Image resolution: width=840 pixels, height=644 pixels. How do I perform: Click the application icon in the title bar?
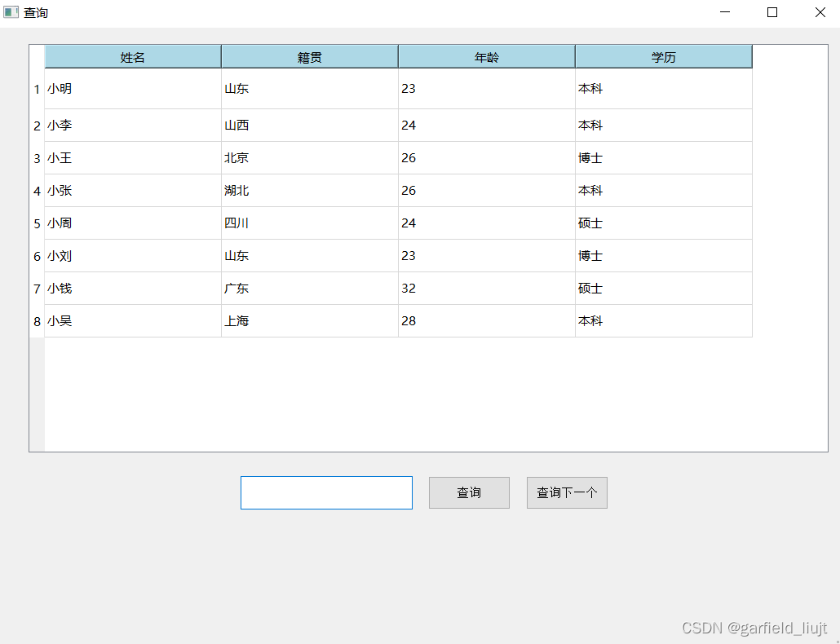pyautogui.click(x=11, y=12)
